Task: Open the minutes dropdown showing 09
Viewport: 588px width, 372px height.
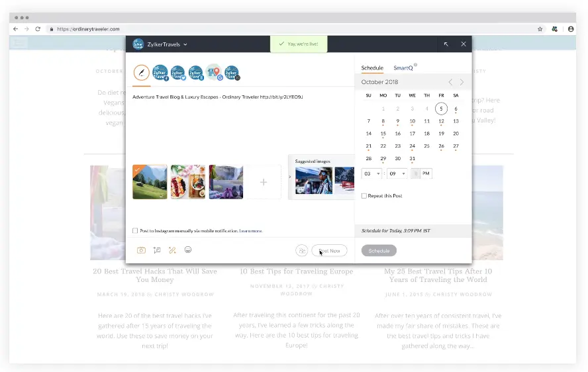Action: point(397,173)
